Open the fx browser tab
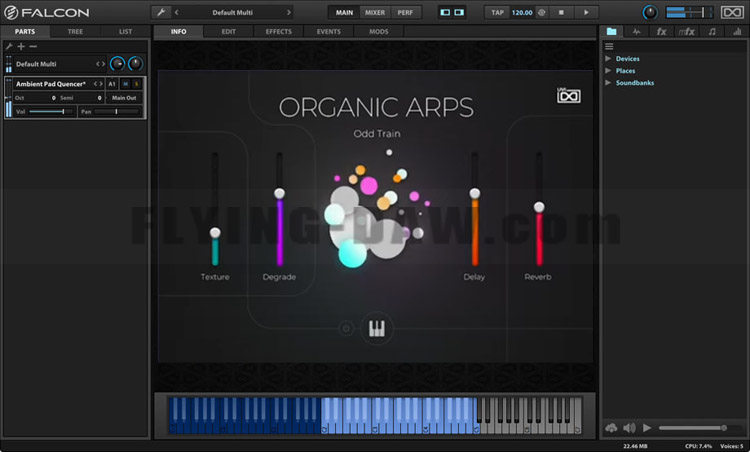 point(662,32)
